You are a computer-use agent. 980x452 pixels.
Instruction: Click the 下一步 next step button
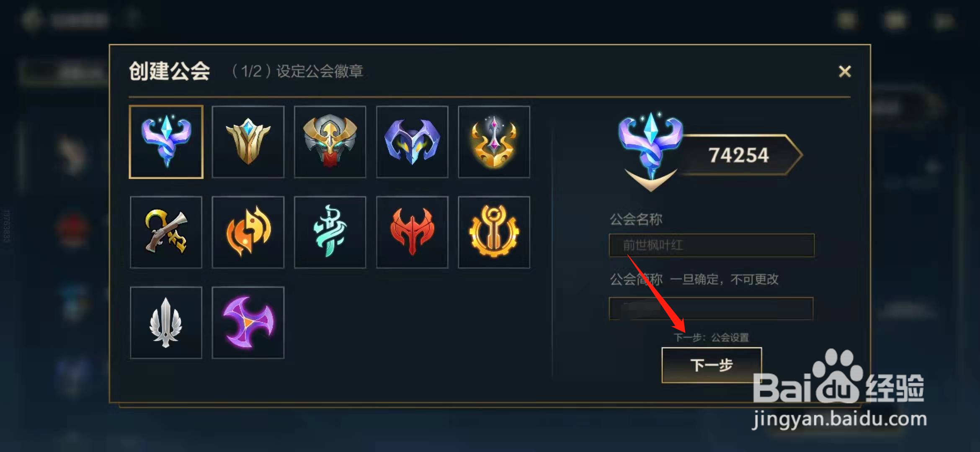click(x=712, y=365)
